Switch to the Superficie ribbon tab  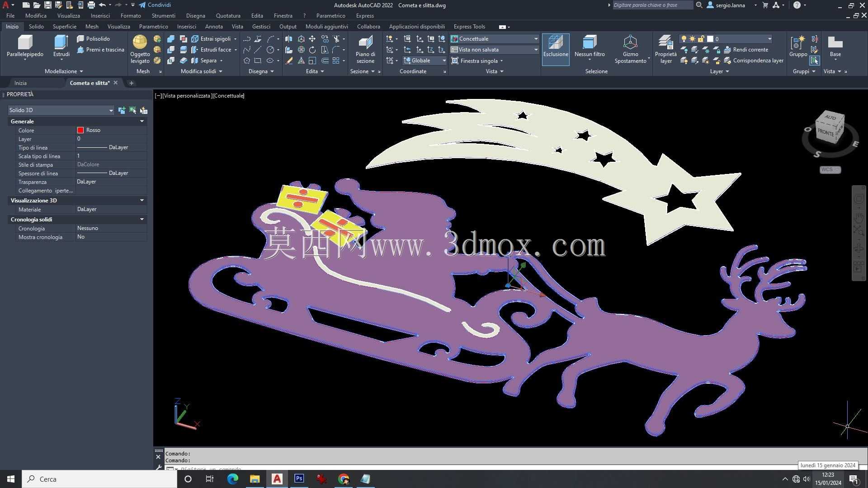pyautogui.click(x=64, y=27)
